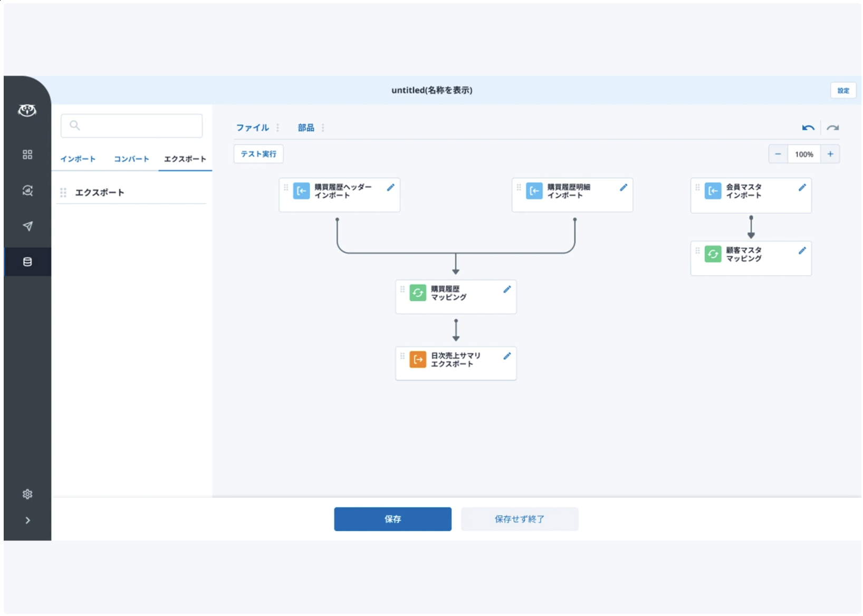The image size is (863, 616).
Task: Zoom in with the plus button
Action: click(x=830, y=154)
